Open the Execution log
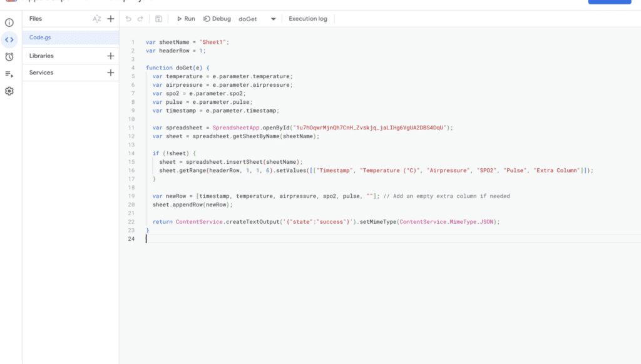Screen dimensions: 641x364 tap(307, 19)
